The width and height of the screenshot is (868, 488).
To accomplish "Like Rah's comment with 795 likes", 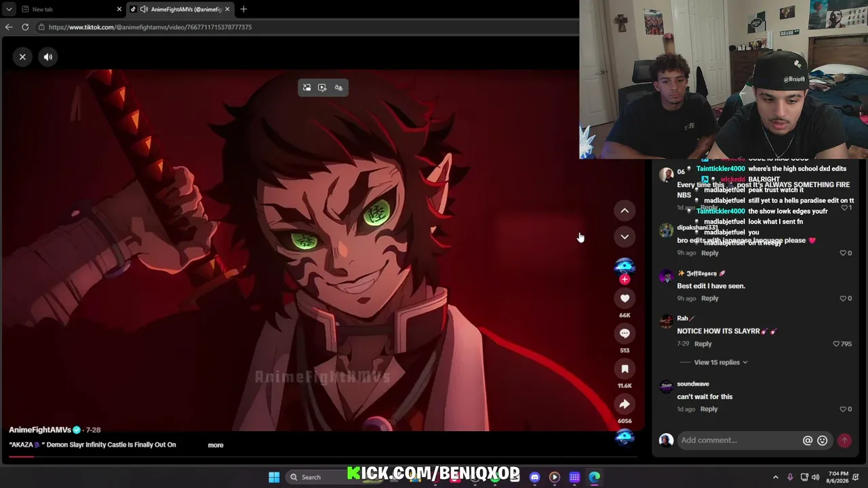I will click(x=836, y=344).
